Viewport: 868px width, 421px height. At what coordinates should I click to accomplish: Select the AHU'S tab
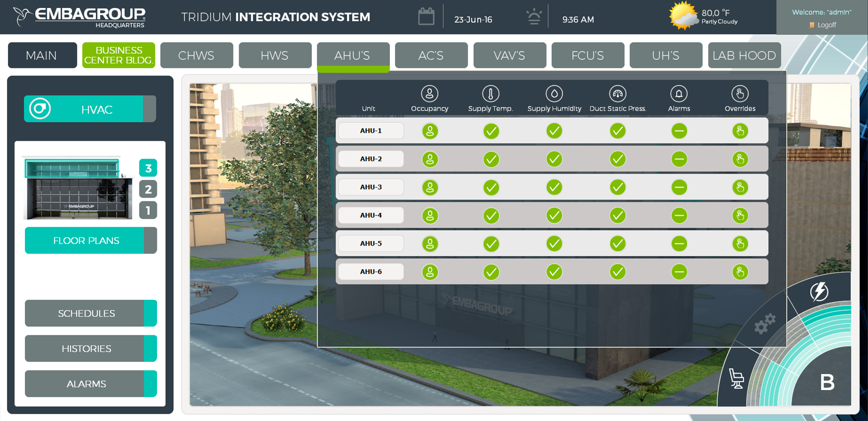point(353,55)
